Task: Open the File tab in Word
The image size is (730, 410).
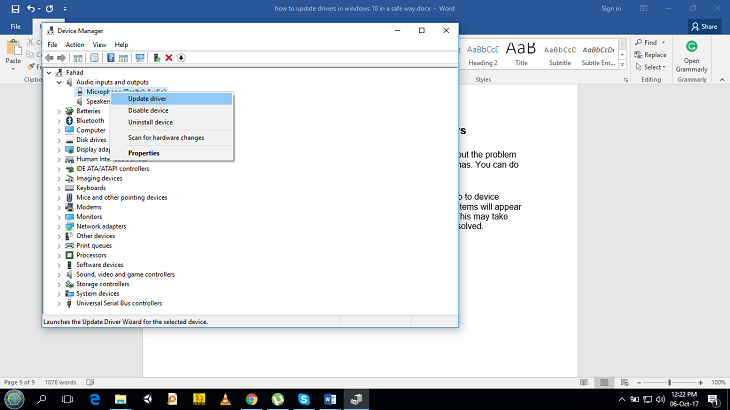Action: 15,27
